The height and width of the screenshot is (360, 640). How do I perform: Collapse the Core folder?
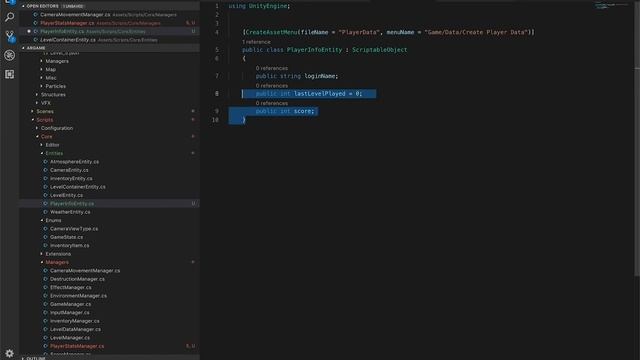(x=37, y=136)
